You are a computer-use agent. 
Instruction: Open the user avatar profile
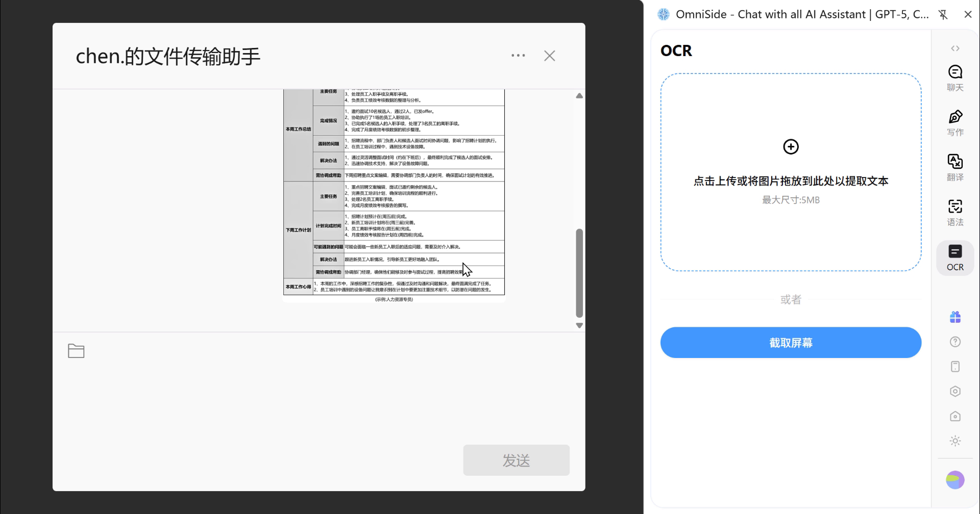click(x=955, y=480)
